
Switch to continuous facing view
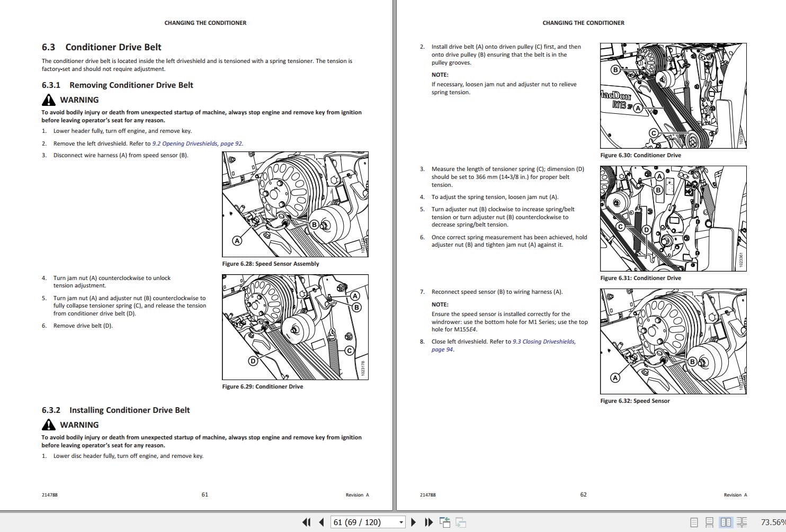tap(742, 522)
